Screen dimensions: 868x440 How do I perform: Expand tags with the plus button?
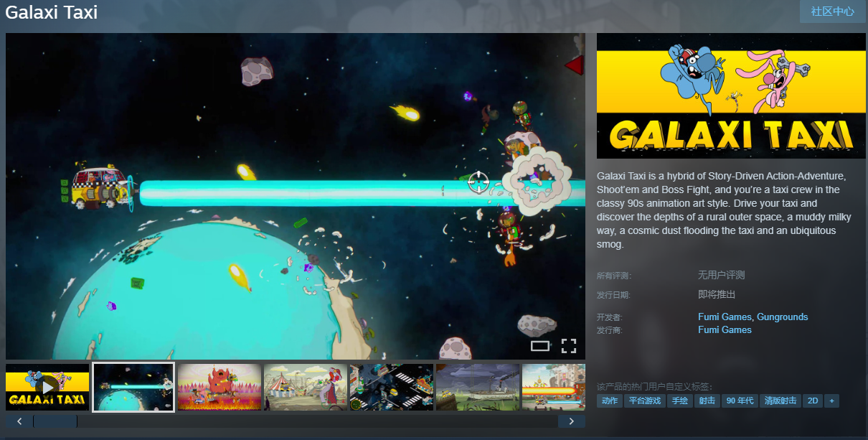831,401
